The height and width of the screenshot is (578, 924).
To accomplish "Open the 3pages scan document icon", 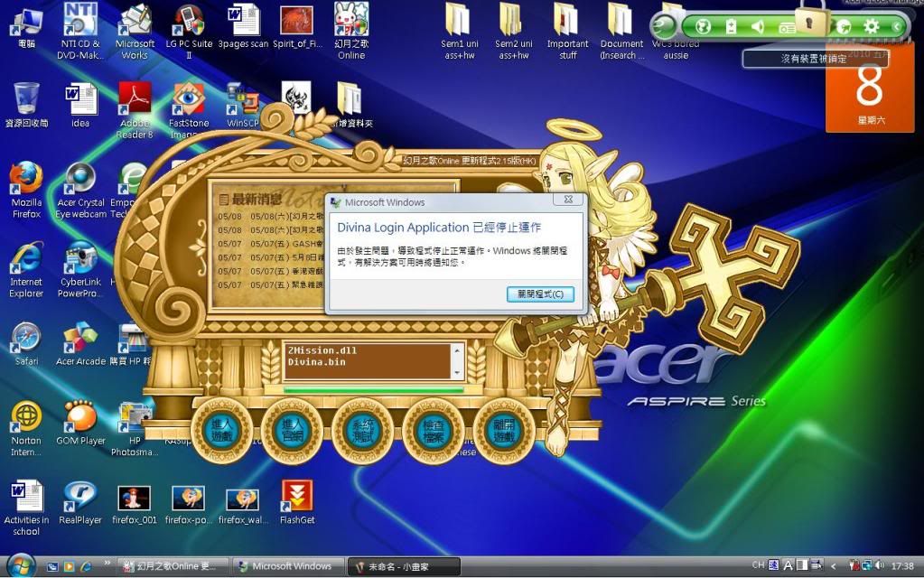I will coord(243,26).
